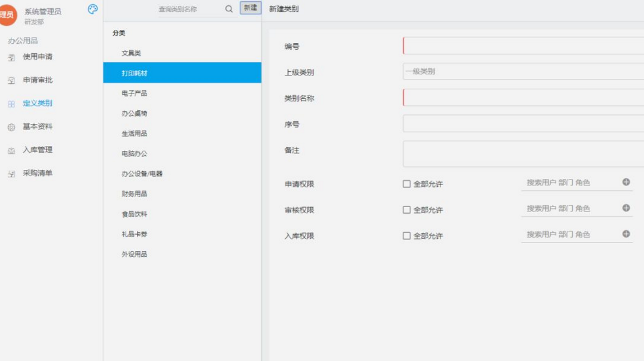
Task: Click the 分类 root heading
Action: [119, 33]
